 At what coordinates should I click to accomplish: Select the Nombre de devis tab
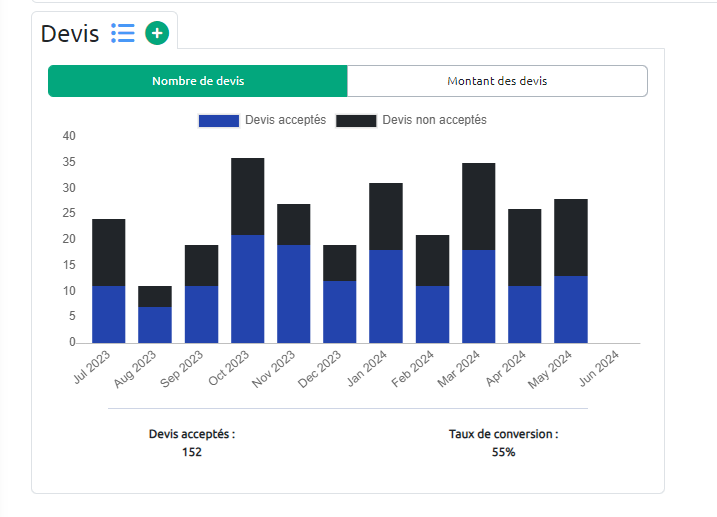(x=198, y=81)
